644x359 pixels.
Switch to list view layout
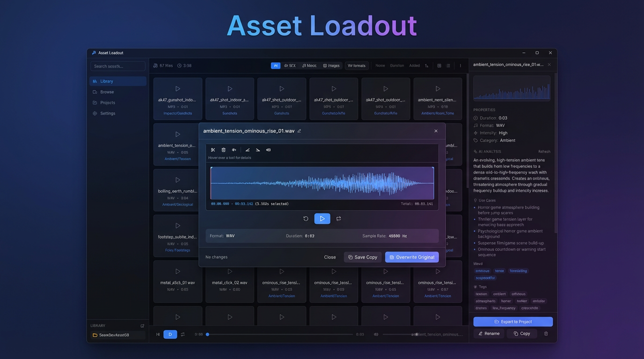tap(448, 66)
